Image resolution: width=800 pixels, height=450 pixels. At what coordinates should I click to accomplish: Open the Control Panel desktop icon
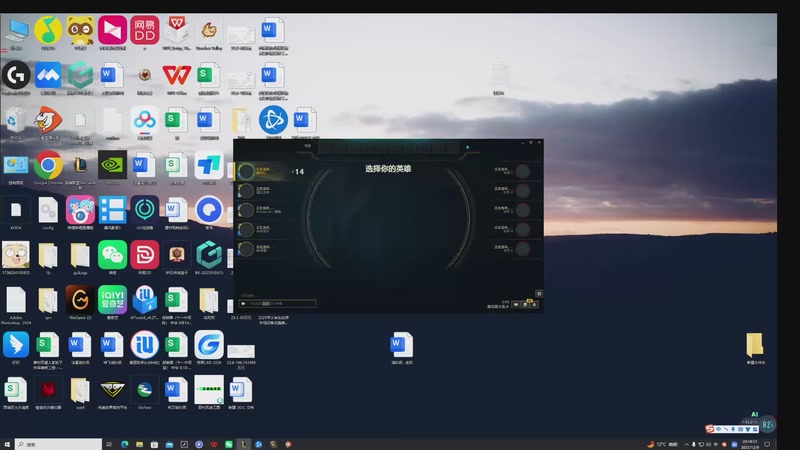click(16, 165)
